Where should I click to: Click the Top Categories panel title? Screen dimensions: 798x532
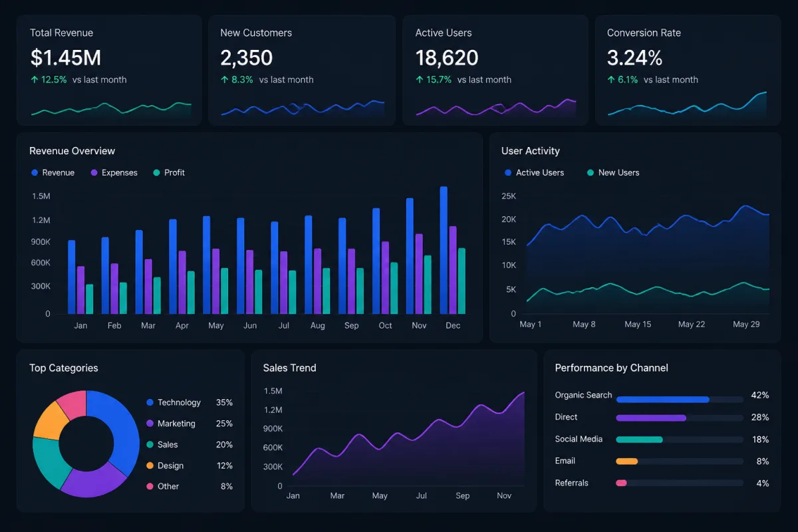tap(63, 368)
